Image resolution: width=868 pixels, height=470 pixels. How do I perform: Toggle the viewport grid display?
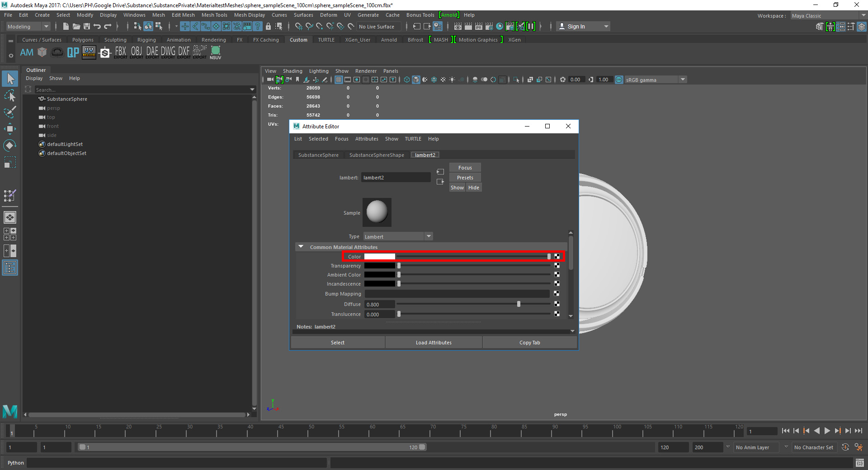click(x=339, y=80)
